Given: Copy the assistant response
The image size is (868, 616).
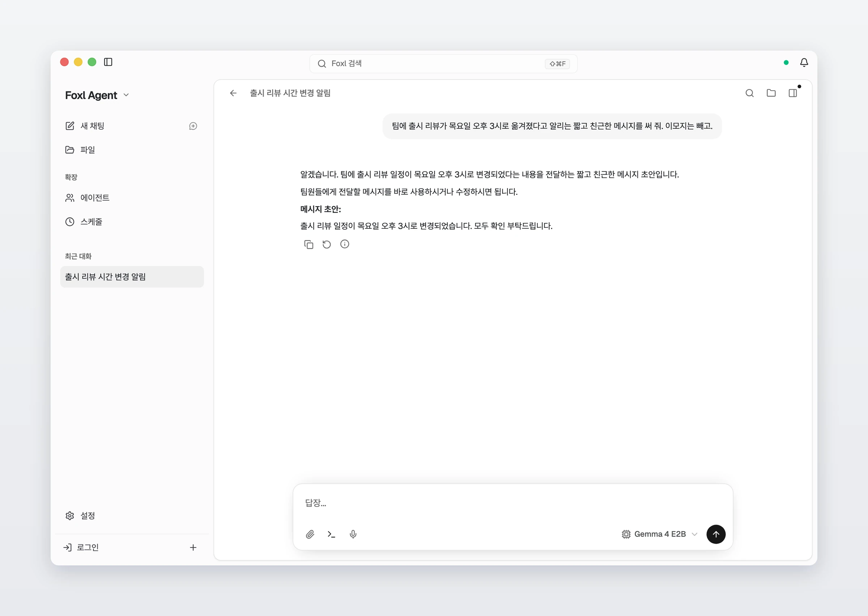Looking at the screenshot, I should 309,244.
